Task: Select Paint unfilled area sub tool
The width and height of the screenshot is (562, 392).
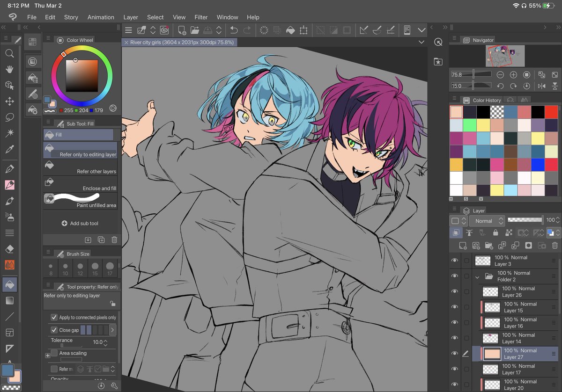Action: 81,201
